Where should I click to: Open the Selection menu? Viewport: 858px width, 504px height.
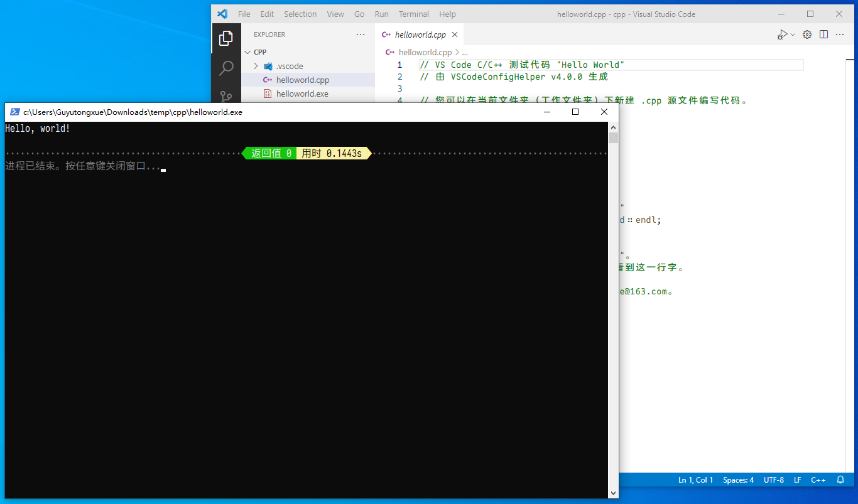point(300,14)
